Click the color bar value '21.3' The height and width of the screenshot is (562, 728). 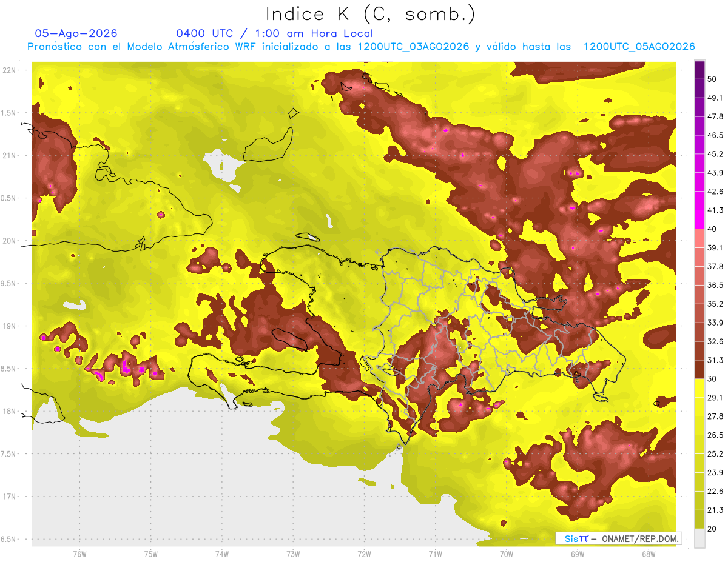(715, 510)
